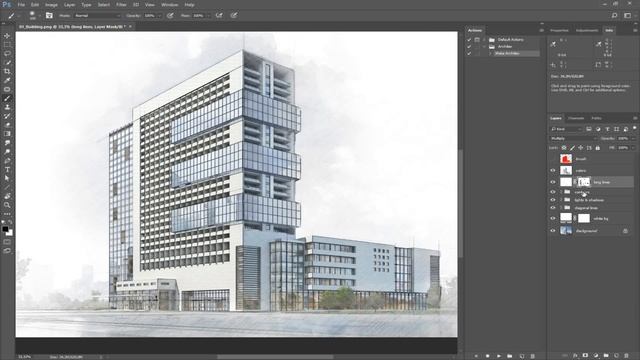
Task: Open the layer Opacity slider dropdown
Action: 633,139
